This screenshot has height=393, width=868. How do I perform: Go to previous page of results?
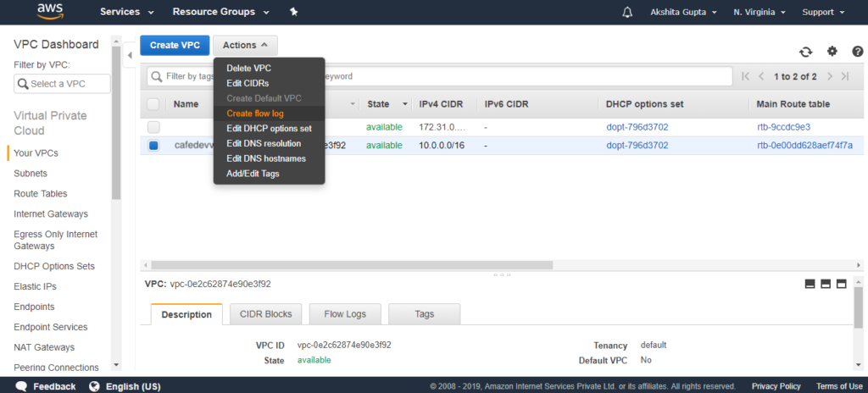click(x=761, y=76)
